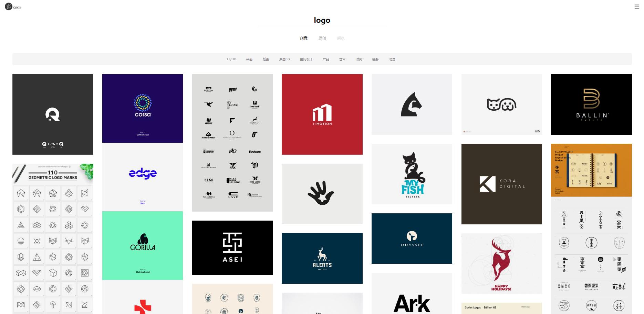Open the Happy Holidays deer thumbnail
Viewport: 644px width, 314px height.
click(x=502, y=263)
